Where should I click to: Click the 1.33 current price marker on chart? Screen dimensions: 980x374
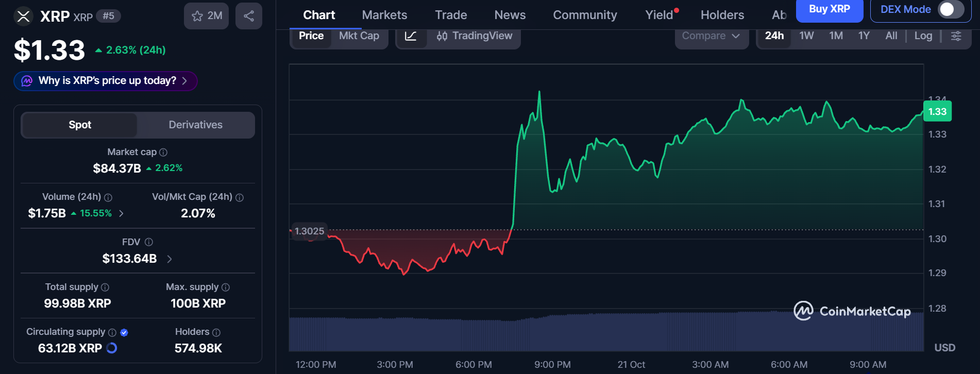[x=937, y=112]
